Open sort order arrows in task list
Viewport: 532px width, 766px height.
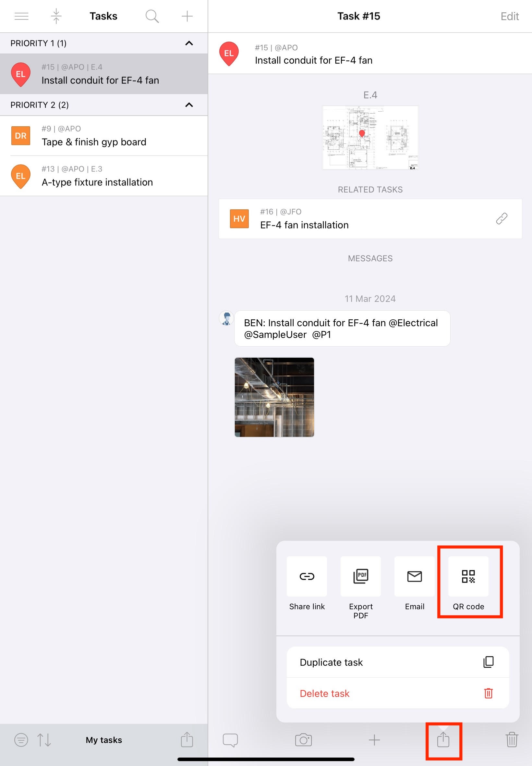44,740
